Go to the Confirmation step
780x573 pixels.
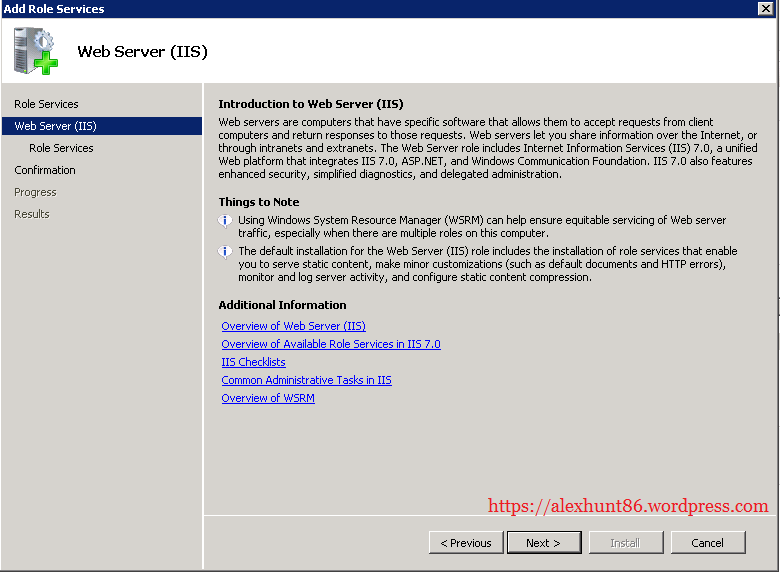(x=45, y=170)
